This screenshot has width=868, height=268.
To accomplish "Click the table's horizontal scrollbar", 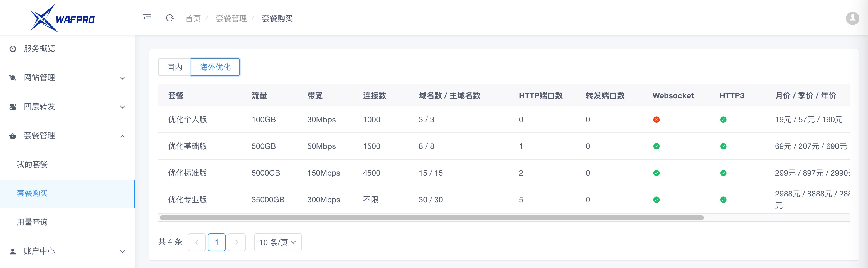I will [431, 218].
